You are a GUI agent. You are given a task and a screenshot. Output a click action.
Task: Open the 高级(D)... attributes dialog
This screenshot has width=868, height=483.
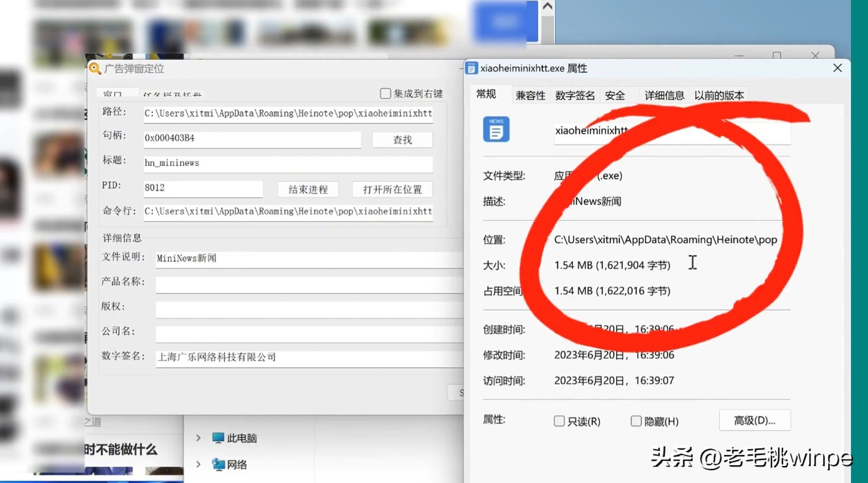pyautogui.click(x=755, y=420)
